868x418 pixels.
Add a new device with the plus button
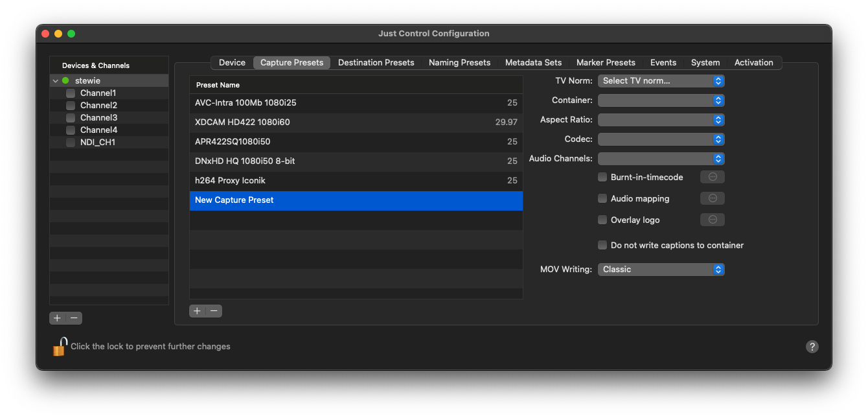point(58,318)
